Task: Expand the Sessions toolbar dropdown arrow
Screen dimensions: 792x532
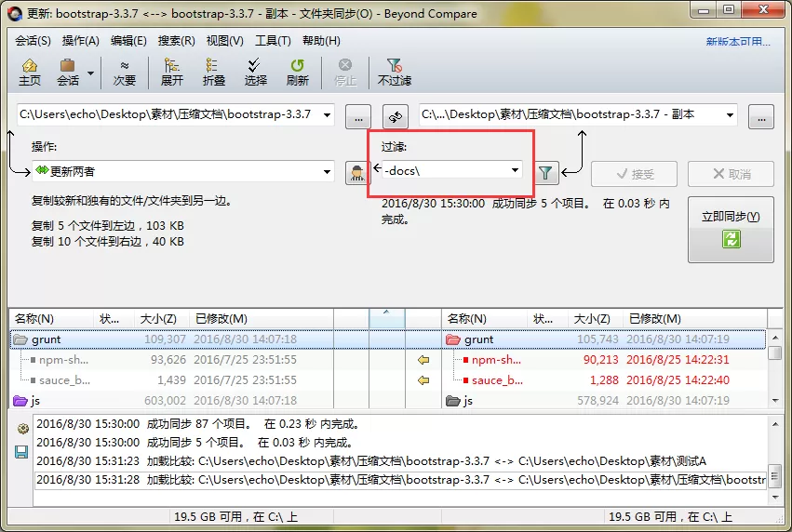Action: [90, 73]
